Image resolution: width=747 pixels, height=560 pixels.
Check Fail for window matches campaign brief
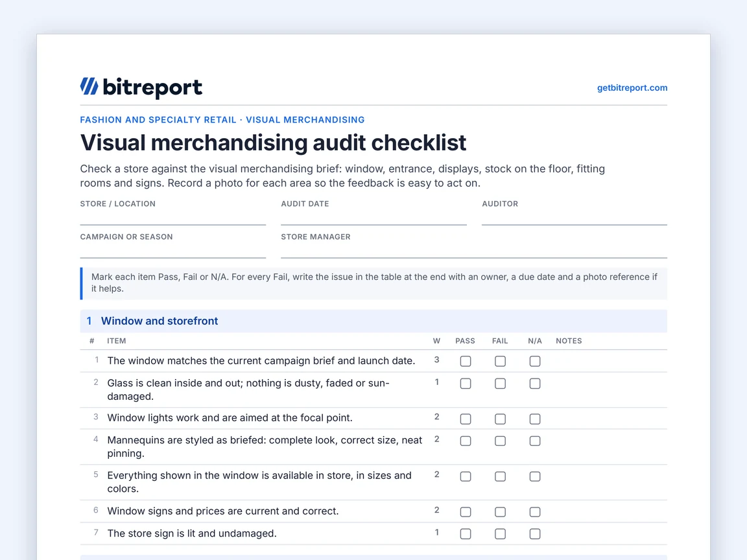pos(500,361)
